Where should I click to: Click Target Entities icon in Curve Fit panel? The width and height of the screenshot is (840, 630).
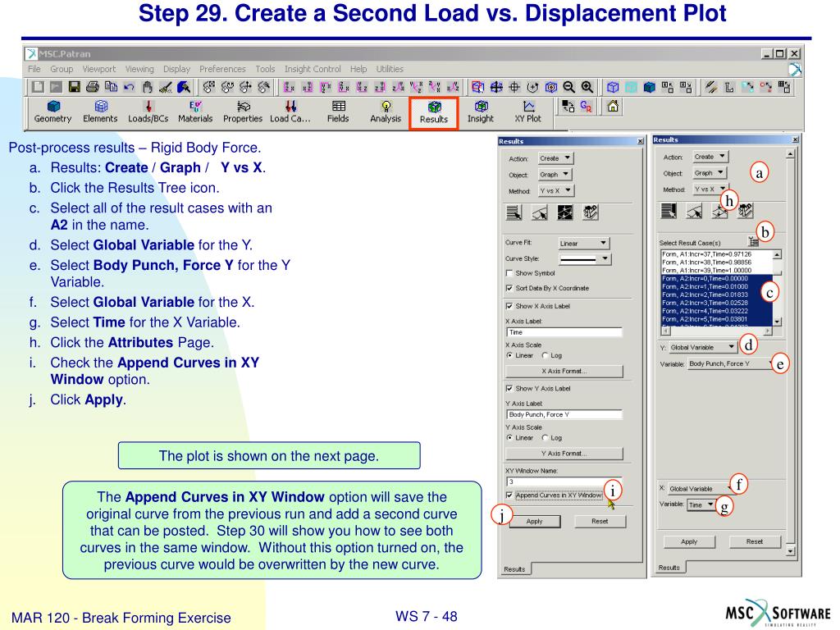pos(540,212)
